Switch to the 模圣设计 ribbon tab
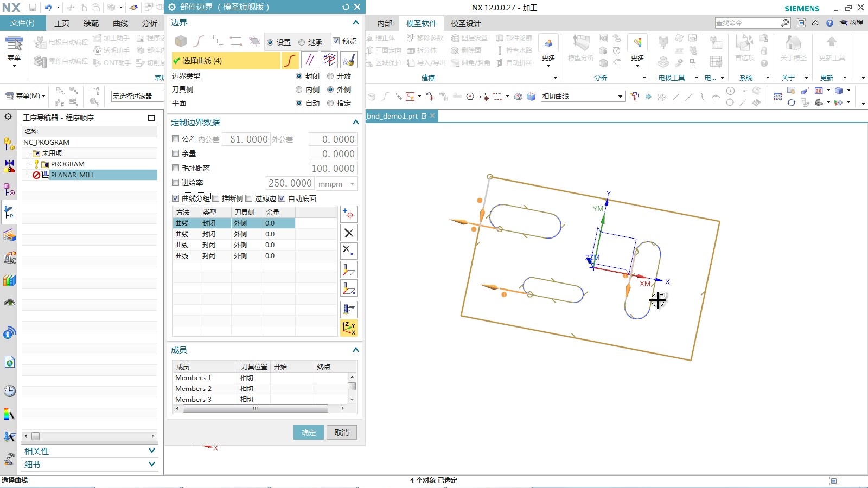 point(465,23)
